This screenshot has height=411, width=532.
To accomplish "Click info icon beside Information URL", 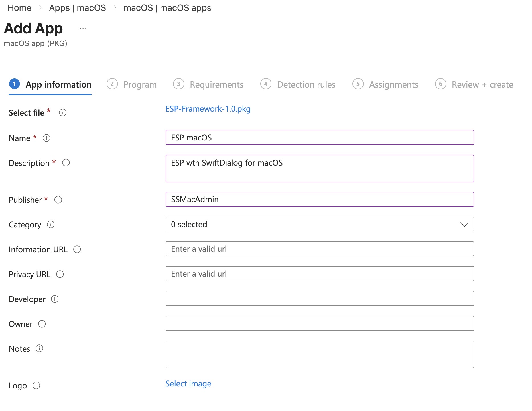I will (x=77, y=249).
